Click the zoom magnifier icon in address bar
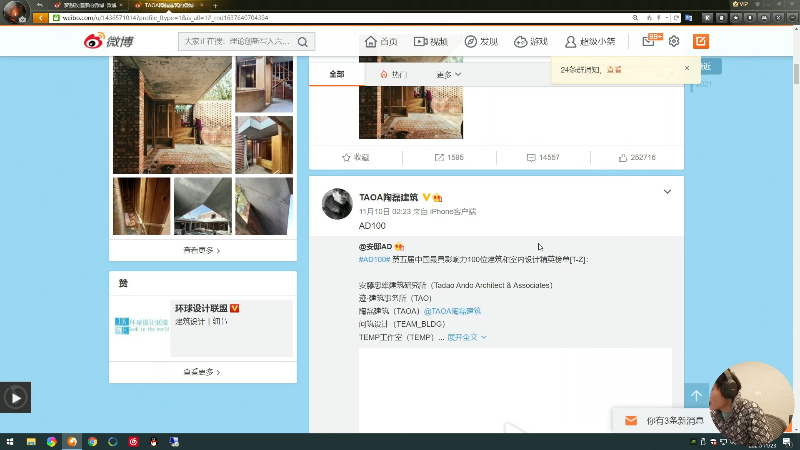This screenshot has height=450, width=800. pyautogui.click(x=635, y=18)
